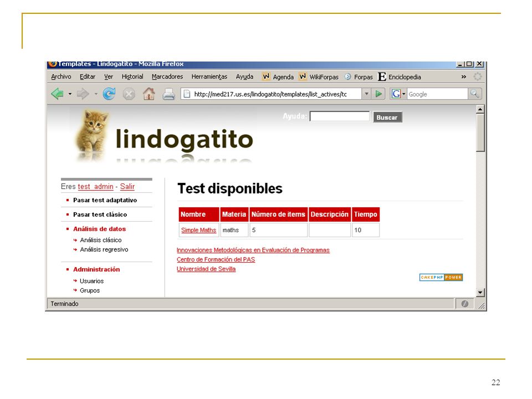Click the Nombre column header
The width and height of the screenshot is (532, 399).
click(x=199, y=214)
